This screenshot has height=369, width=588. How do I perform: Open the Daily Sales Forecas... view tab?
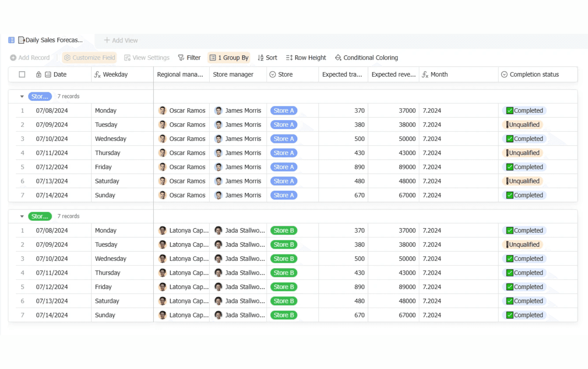50,40
